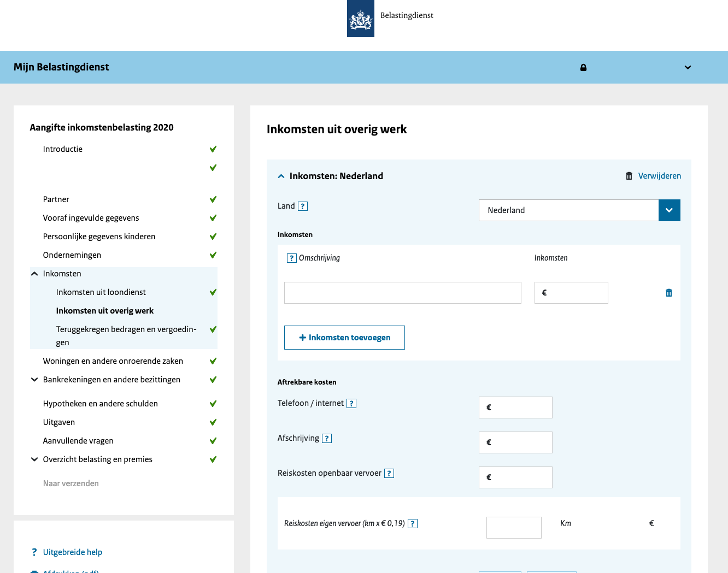Delete income row with blue trash icon
728x573 pixels.
point(668,293)
